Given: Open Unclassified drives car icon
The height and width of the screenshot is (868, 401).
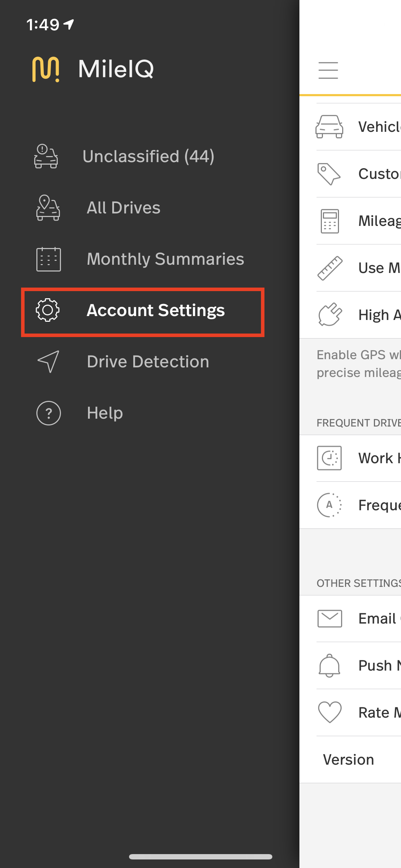Looking at the screenshot, I should click(46, 156).
